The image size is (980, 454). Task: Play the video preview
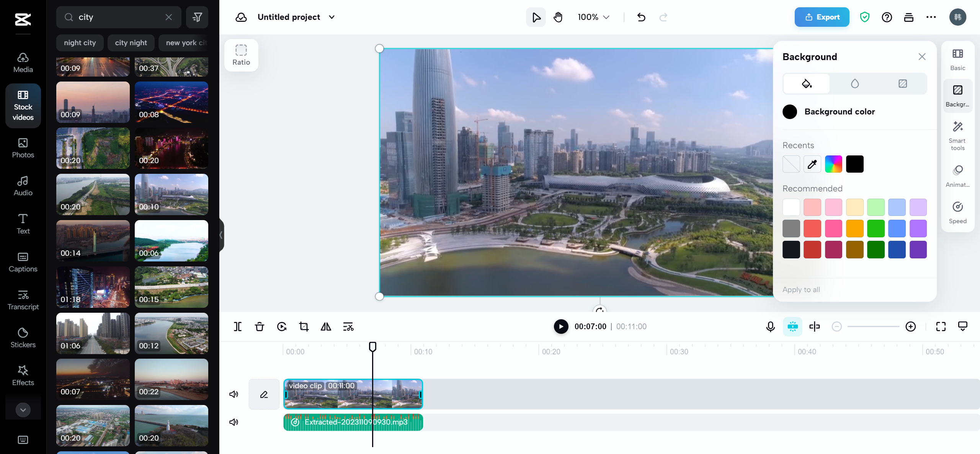[x=561, y=327]
